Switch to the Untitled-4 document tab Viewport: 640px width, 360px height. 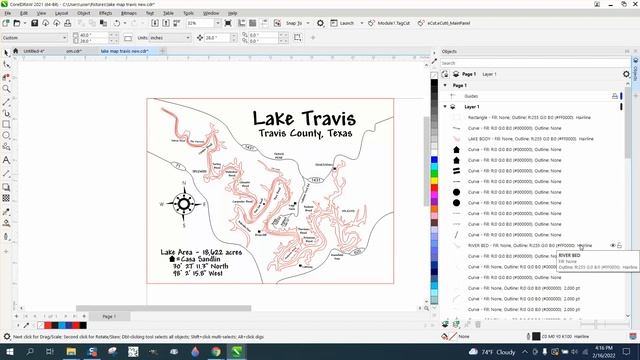coord(34,51)
